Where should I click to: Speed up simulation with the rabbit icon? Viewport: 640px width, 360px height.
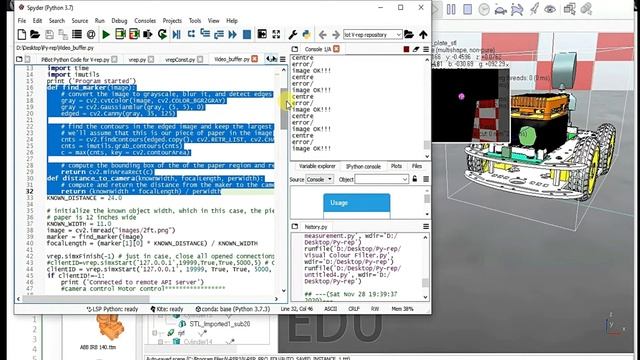click(x=517, y=9)
